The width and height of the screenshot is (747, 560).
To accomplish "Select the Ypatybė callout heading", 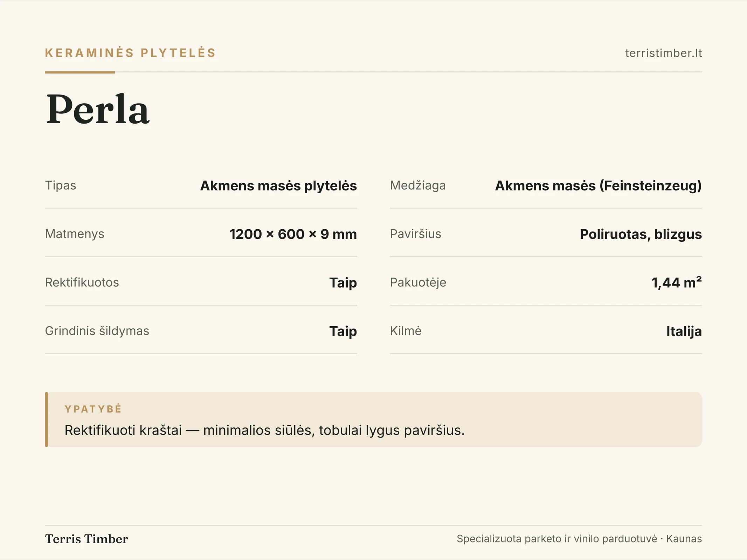I will 93,409.
